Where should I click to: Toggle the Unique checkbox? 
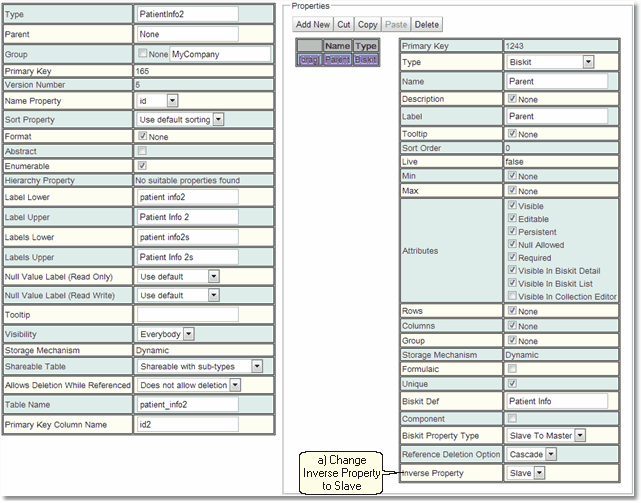point(513,383)
